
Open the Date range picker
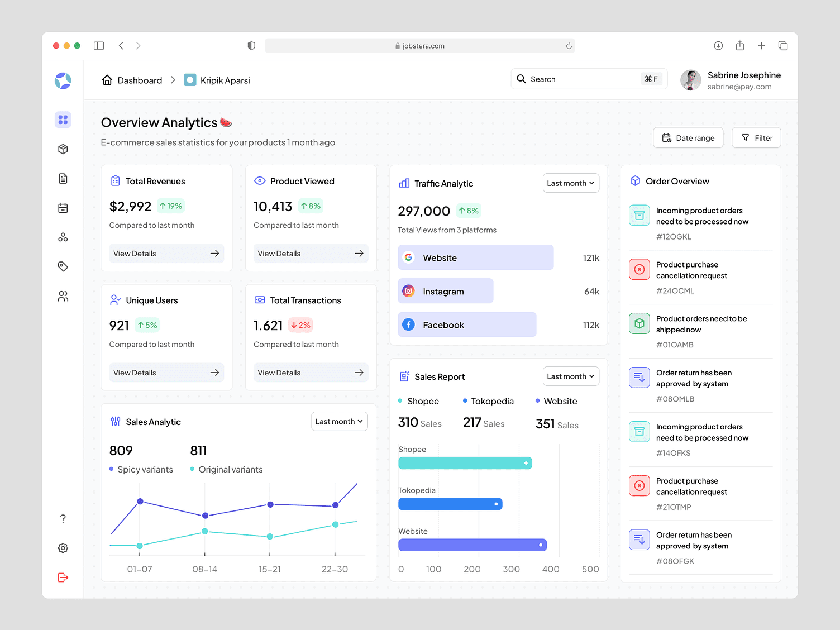[688, 138]
